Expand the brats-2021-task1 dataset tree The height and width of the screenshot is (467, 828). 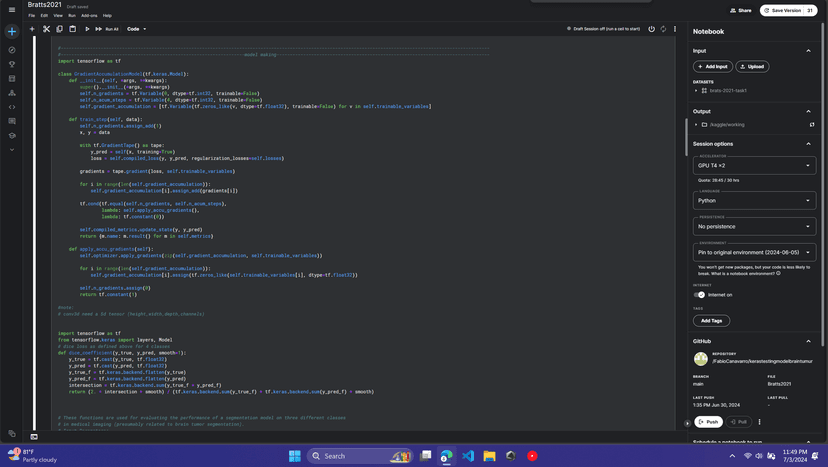pyautogui.click(x=696, y=90)
